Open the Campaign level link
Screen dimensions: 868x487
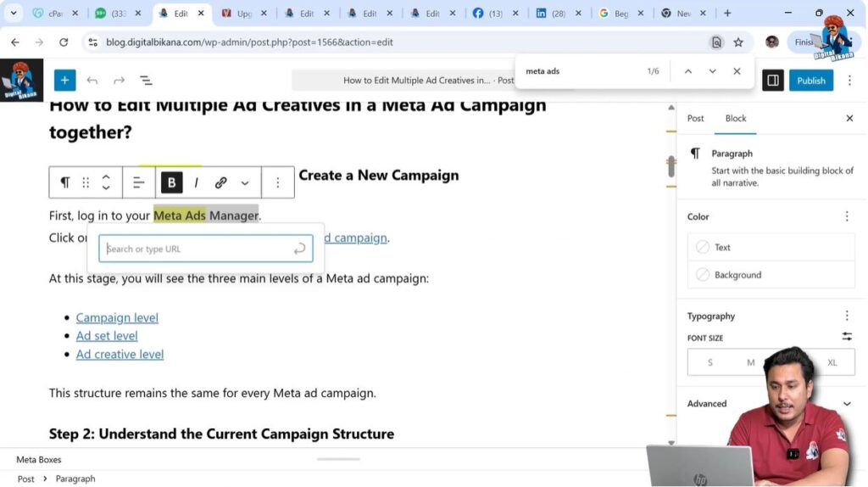pyautogui.click(x=117, y=317)
